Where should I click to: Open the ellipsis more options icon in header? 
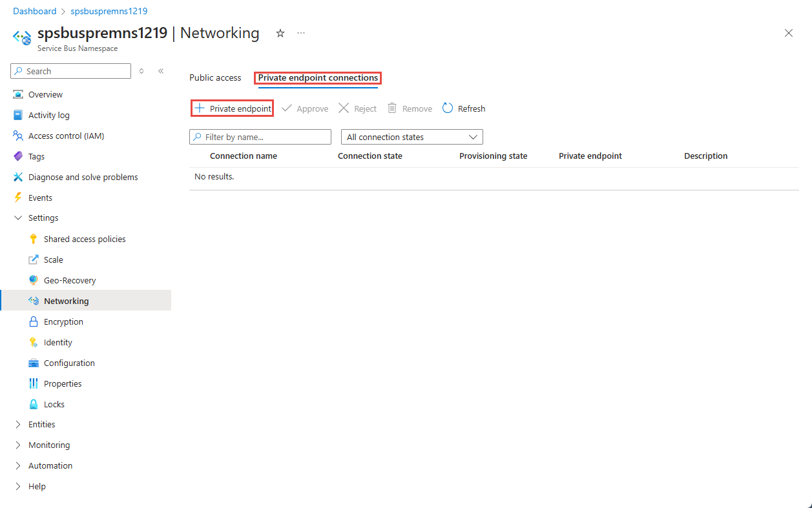pos(301,33)
